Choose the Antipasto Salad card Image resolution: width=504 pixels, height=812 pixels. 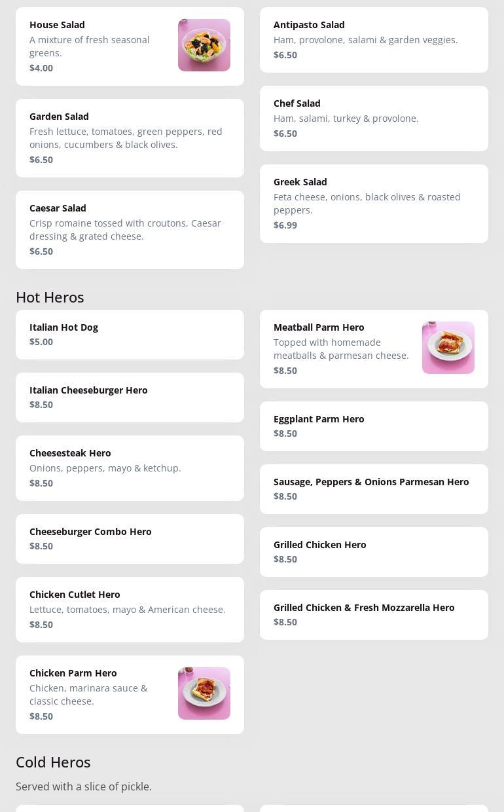pyautogui.click(x=374, y=40)
